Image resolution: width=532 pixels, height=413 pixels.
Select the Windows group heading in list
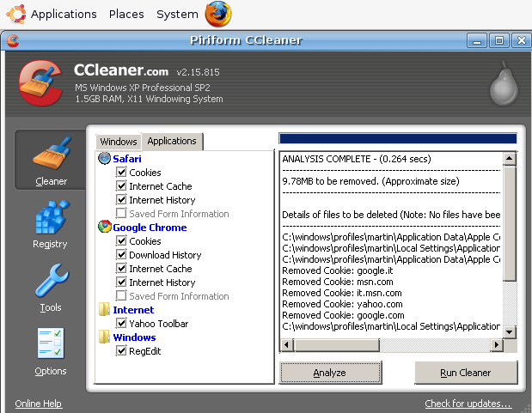click(134, 337)
